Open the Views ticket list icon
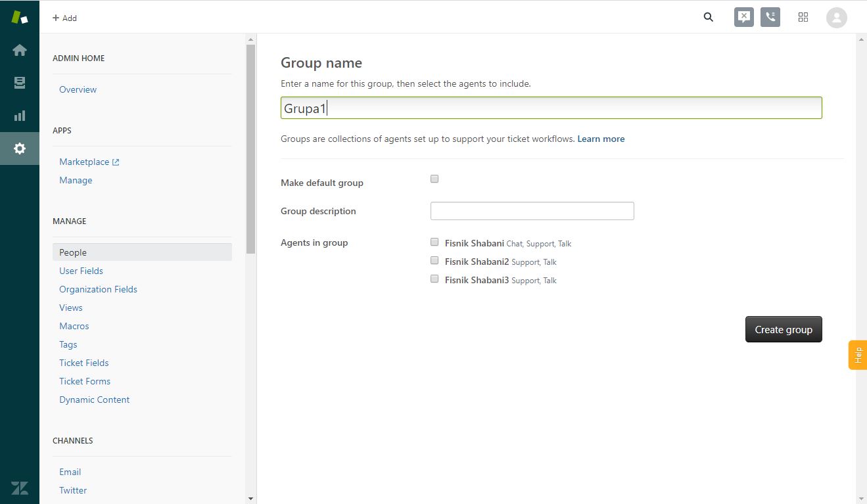This screenshot has height=504, width=867. click(20, 83)
